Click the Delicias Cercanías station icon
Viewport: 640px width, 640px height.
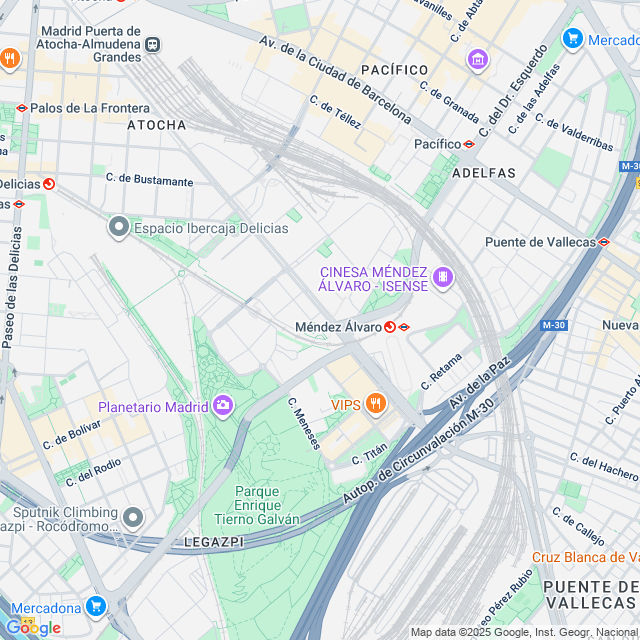pos(49,184)
